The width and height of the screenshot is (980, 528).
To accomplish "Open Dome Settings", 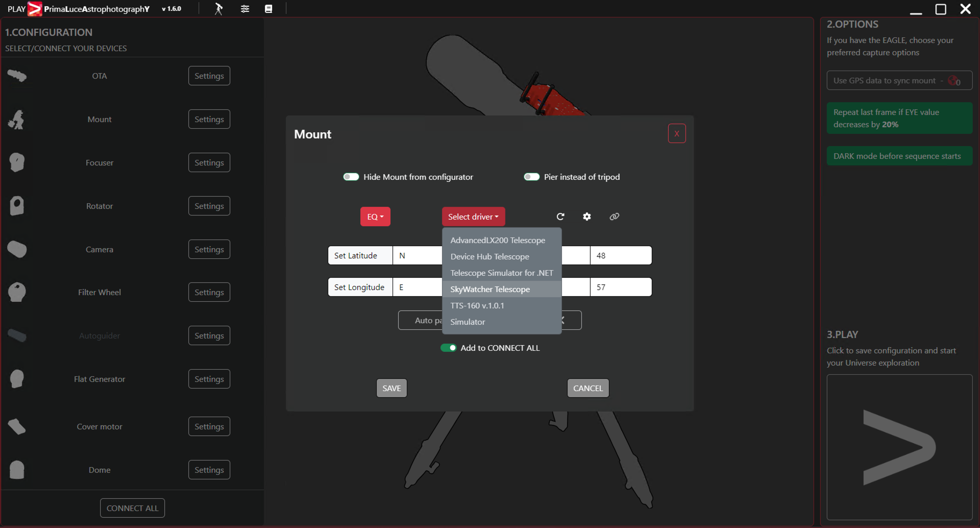I will [x=209, y=470].
